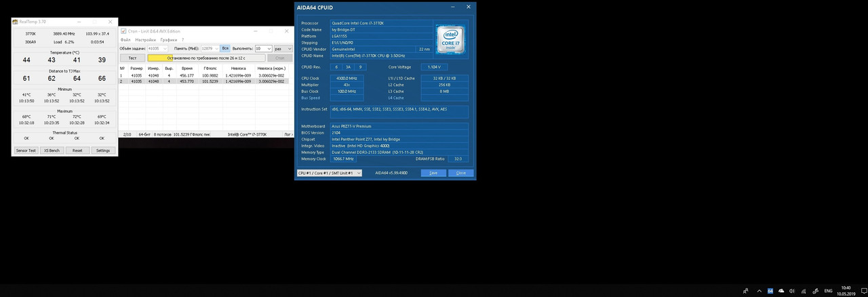
Task: Click the XS Bench button in RealTemp
Action: click(52, 151)
